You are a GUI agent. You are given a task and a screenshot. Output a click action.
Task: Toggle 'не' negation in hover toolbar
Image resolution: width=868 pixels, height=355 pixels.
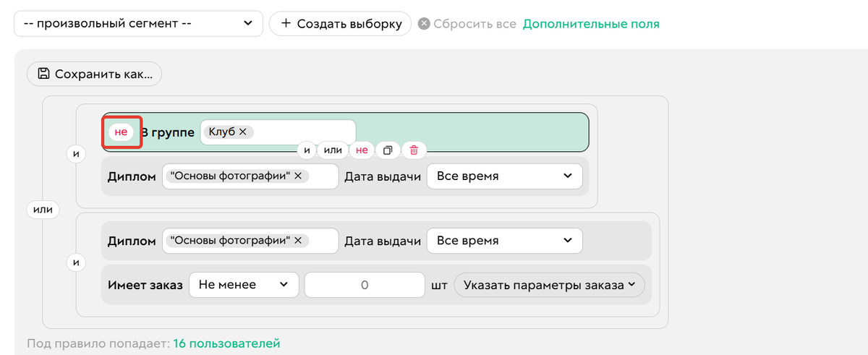pyautogui.click(x=362, y=150)
